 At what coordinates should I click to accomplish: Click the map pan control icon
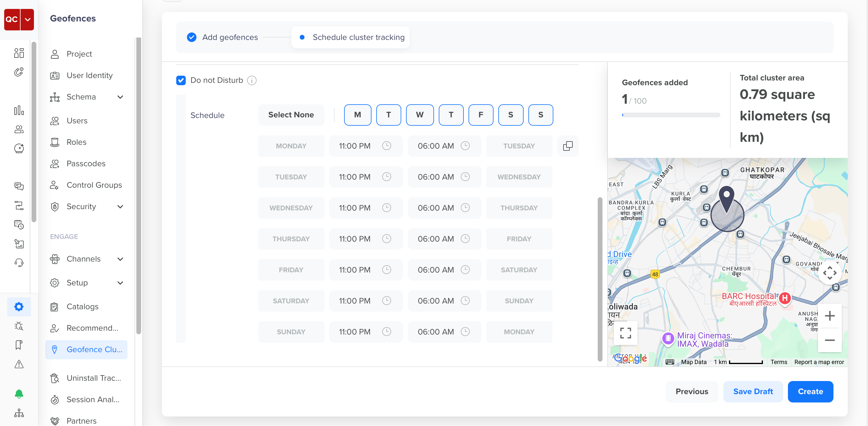830,273
